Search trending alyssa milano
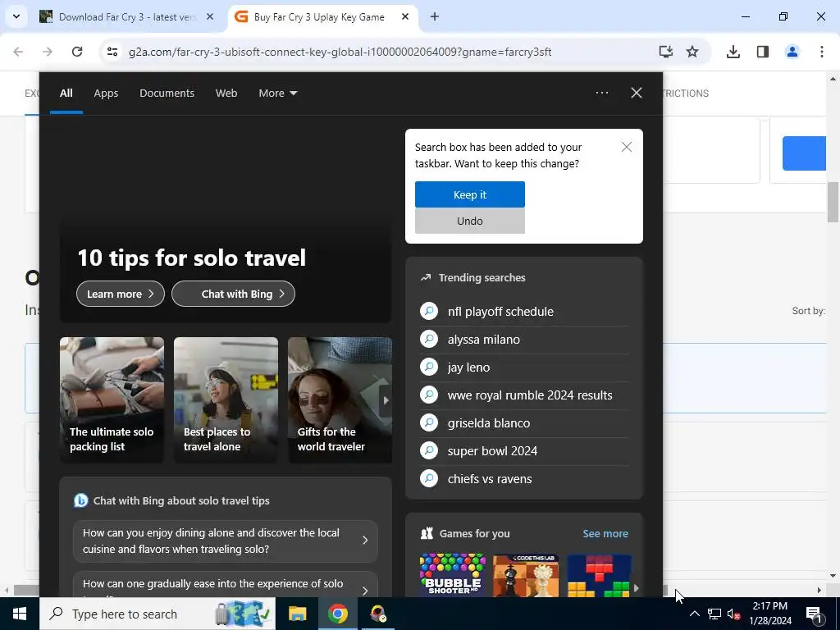This screenshot has width=840, height=630. coord(524,339)
